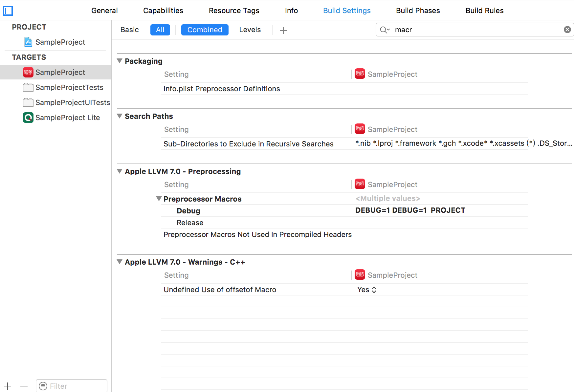This screenshot has height=392, width=574.
Task: Show All build settings
Action: [160, 30]
